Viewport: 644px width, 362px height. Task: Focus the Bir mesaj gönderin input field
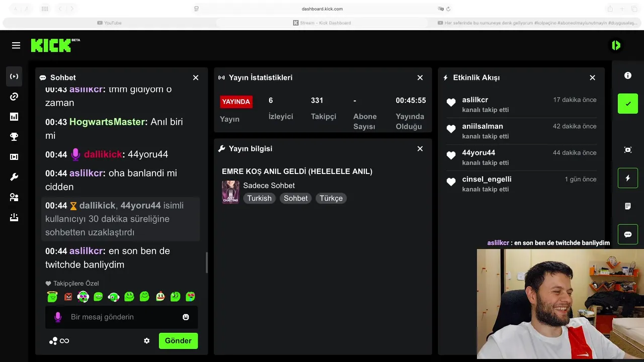pyautogui.click(x=121, y=317)
